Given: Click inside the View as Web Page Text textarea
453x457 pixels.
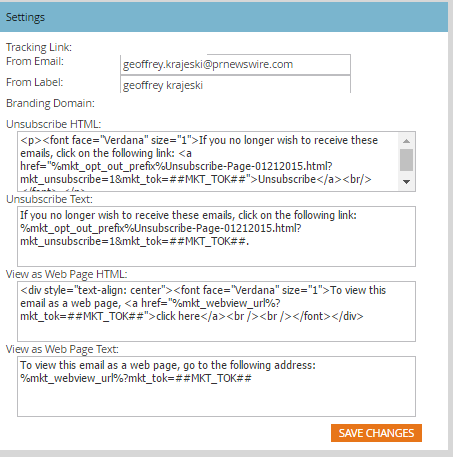Looking at the screenshot, I should pyautogui.click(x=216, y=386).
